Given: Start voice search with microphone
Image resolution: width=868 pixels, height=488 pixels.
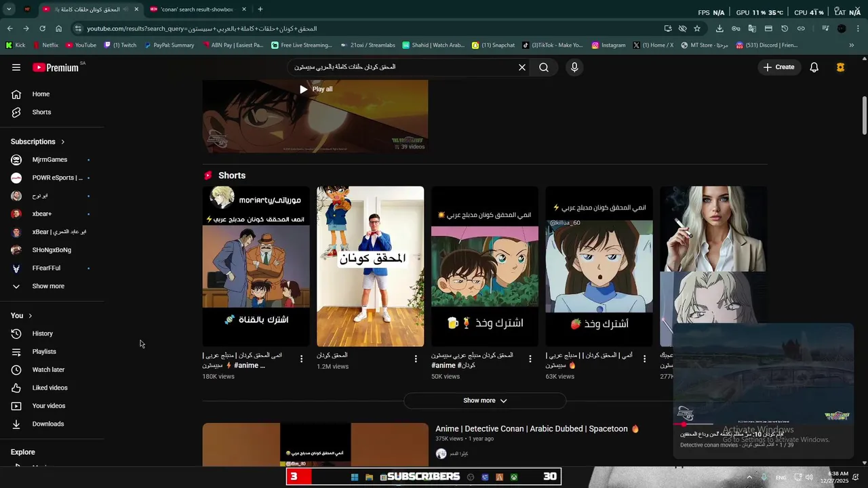Looking at the screenshot, I should [574, 67].
